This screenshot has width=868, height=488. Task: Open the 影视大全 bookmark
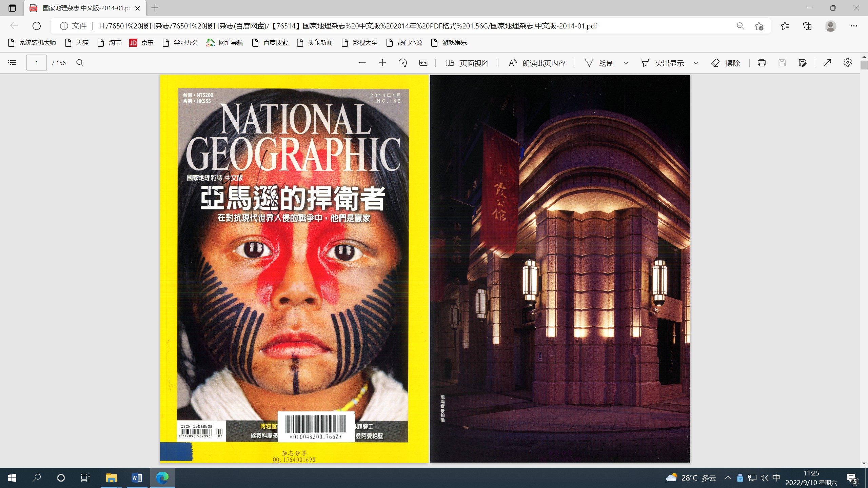[359, 42]
